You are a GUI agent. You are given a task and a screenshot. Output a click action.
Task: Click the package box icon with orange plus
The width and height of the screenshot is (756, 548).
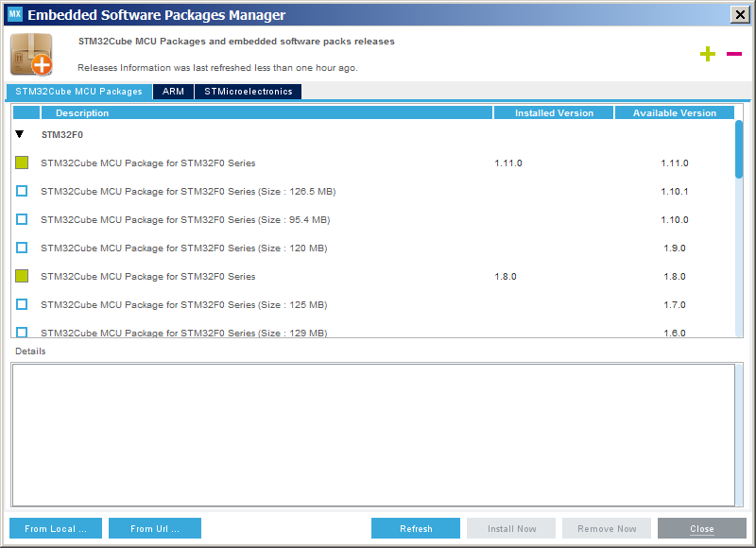pos(31,55)
